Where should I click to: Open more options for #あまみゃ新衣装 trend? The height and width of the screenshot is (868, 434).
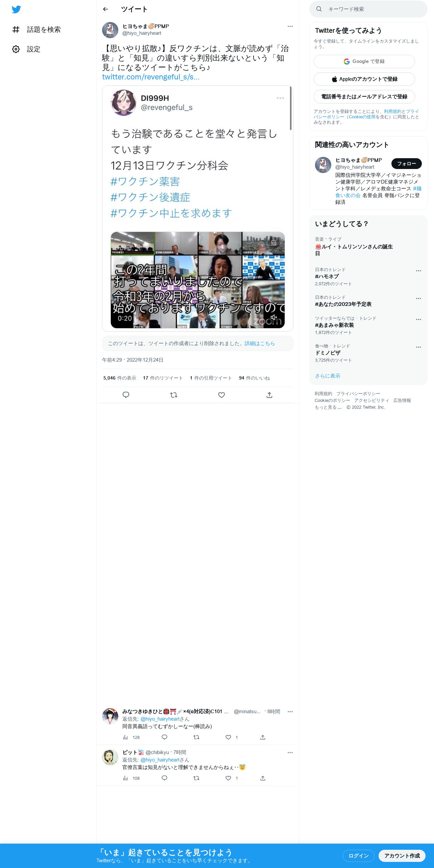click(418, 319)
